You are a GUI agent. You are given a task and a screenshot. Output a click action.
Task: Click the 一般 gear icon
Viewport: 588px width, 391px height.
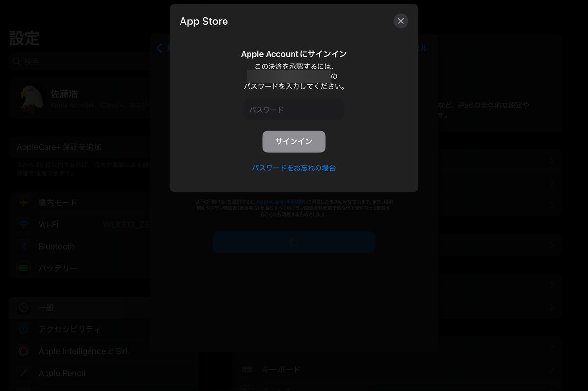pos(23,307)
